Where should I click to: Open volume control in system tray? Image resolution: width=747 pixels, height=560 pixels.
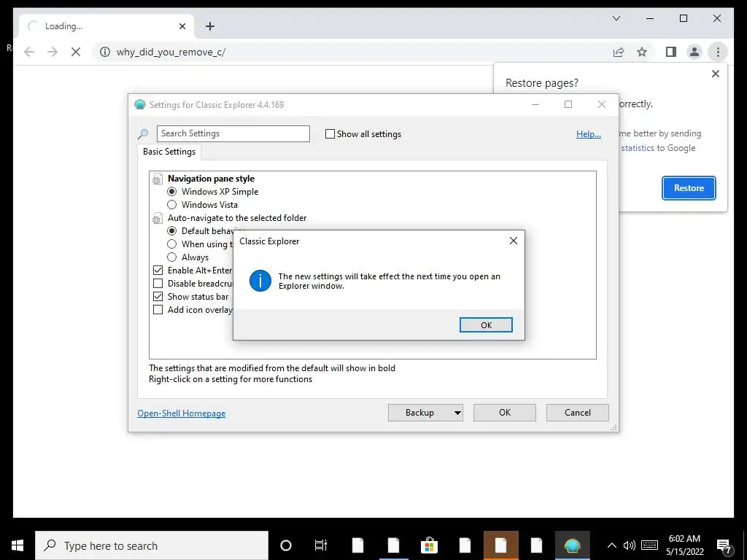click(629, 545)
